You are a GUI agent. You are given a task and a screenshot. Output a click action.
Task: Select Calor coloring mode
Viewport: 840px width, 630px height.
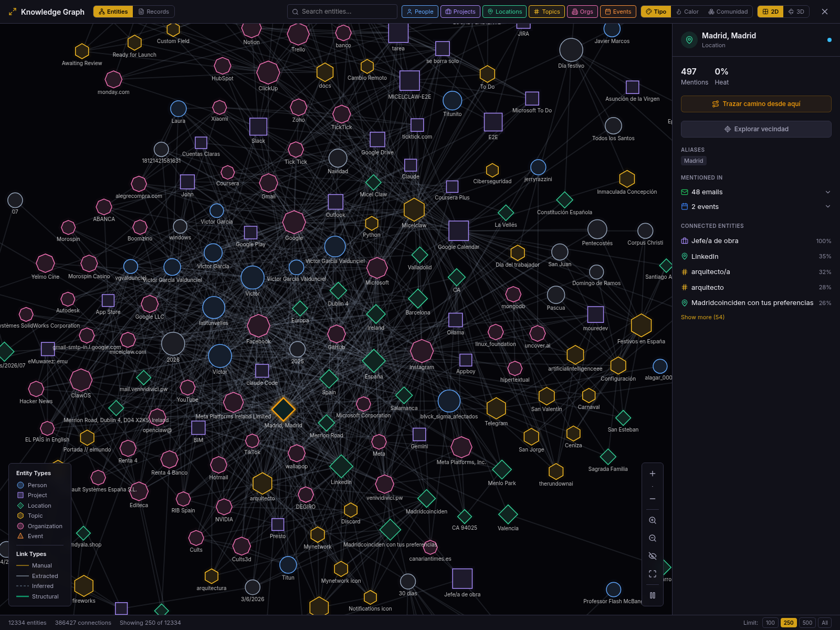(x=687, y=12)
